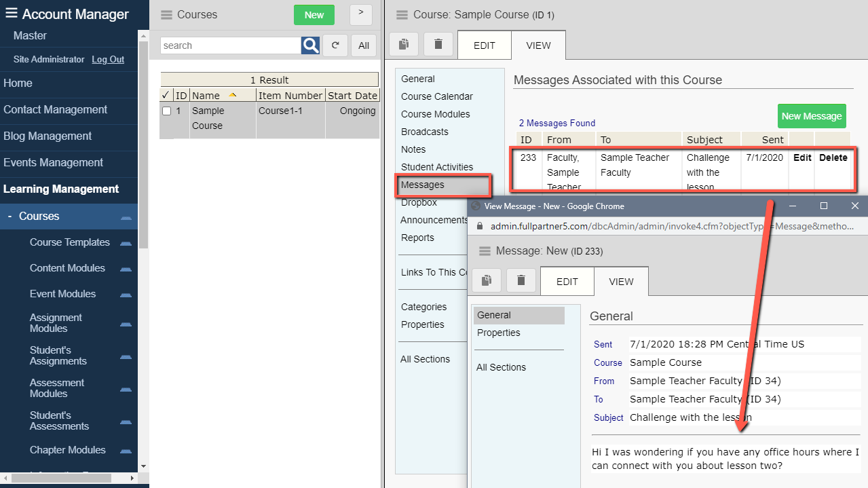Click the lock icon in the popup address bar
This screenshot has height=488, width=868.
point(480,226)
